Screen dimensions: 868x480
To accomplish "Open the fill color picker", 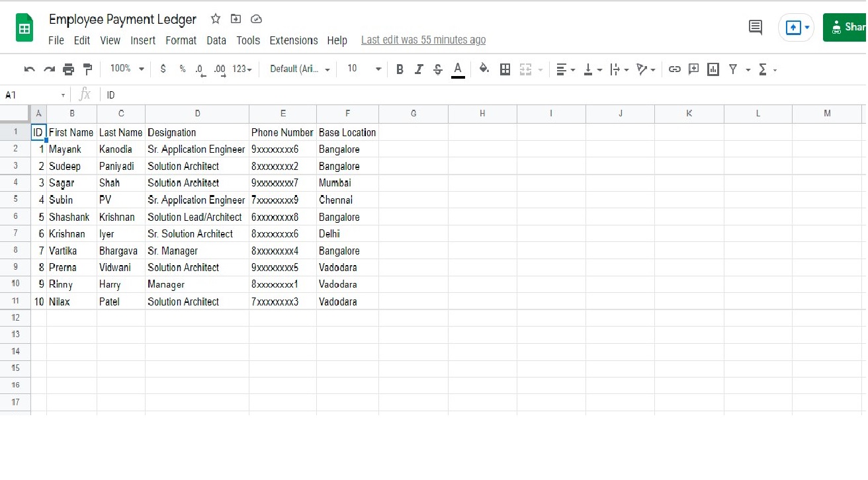I will [x=484, y=69].
